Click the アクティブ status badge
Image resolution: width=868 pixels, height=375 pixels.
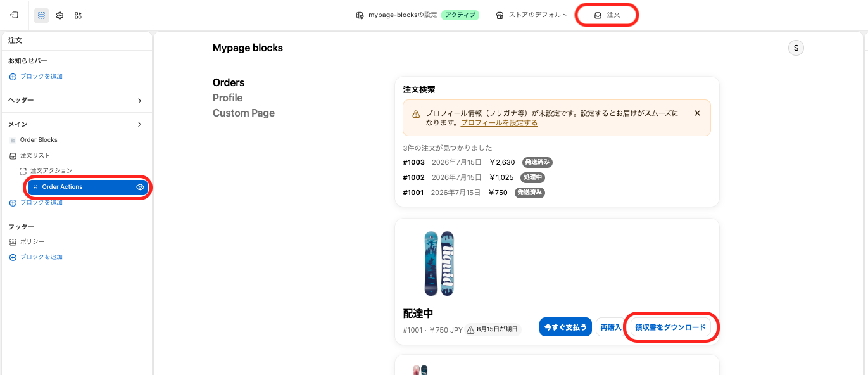click(x=460, y=15)
